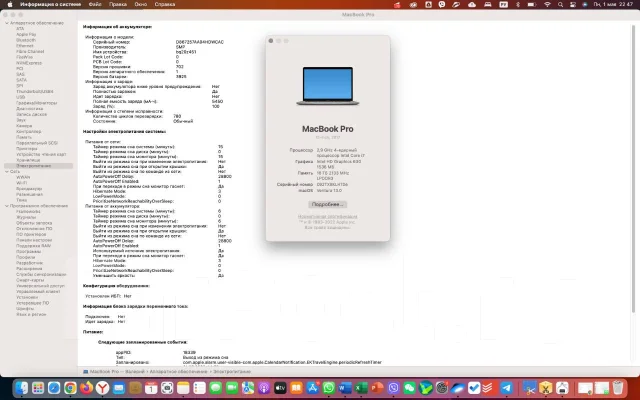Click the MacBook Pro laptop image
This screenshot has height=400, width=640.
[328, 86]
